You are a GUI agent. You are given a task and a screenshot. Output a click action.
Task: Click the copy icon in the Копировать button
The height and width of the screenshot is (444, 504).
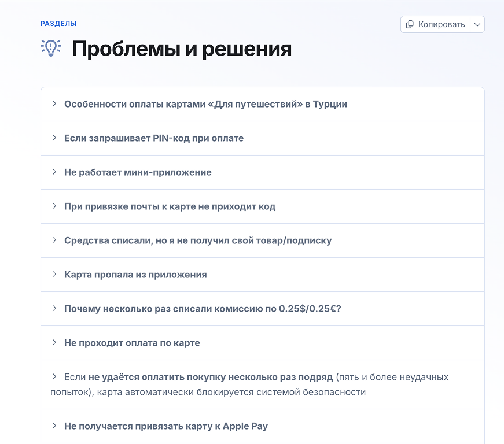410,24
